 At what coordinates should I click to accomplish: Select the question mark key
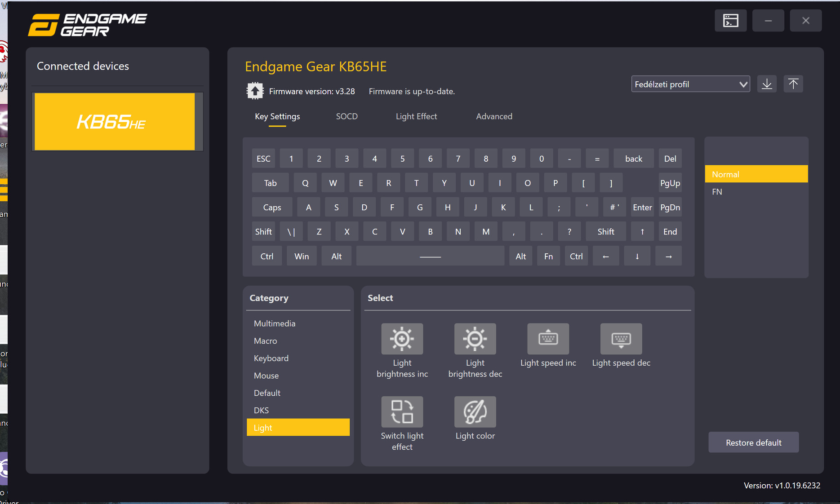point(569,232)
